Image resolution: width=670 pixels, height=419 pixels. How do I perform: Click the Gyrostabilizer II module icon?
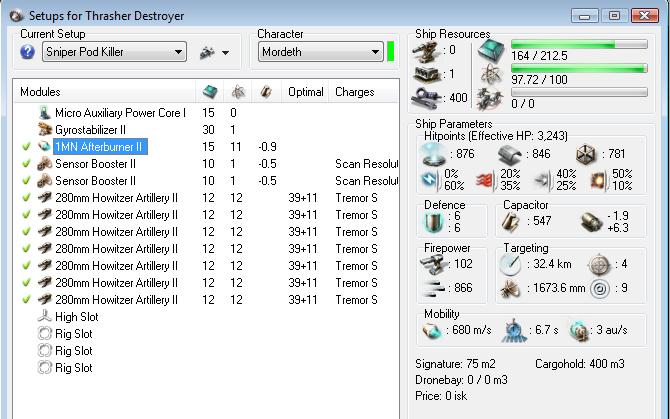click(45, 129)
